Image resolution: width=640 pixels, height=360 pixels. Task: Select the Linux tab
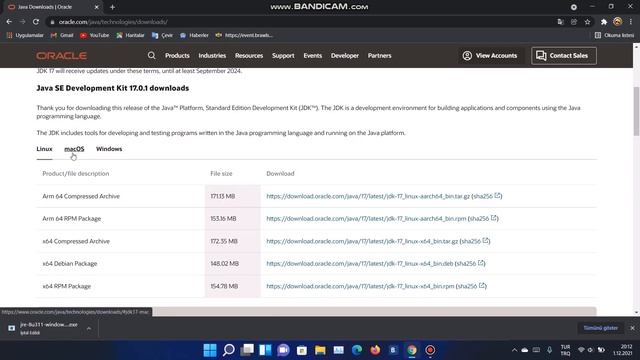44,149
